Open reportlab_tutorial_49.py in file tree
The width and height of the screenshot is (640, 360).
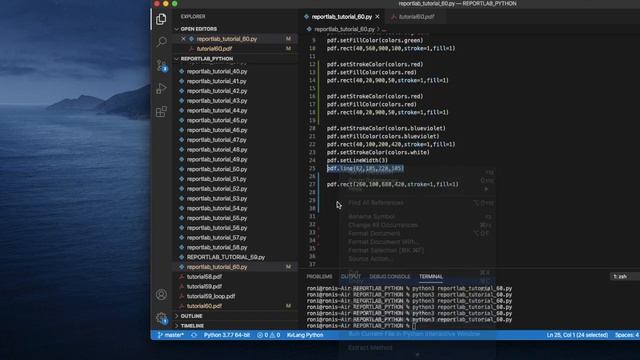[217, 160]
